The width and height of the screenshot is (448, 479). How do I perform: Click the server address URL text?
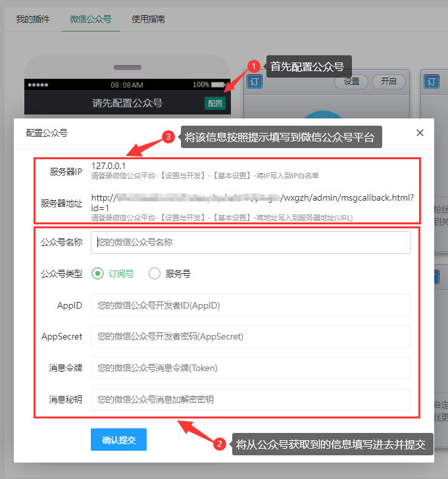pyautogui.click(x=253, y=203)
